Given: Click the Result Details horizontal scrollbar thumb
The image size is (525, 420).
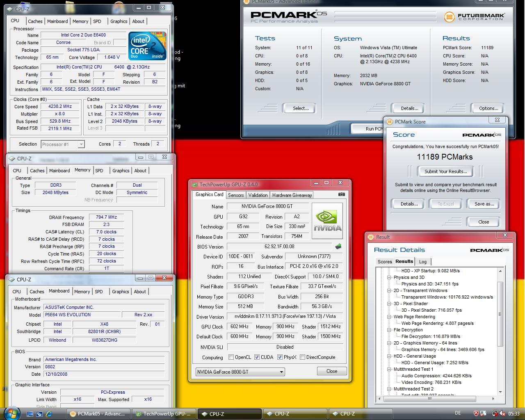Looking at the screenshot, I should (x=429, y=399).
